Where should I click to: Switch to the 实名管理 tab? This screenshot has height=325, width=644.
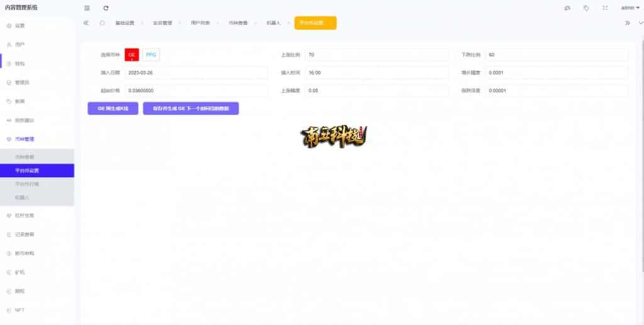click(x=162, y=23)
